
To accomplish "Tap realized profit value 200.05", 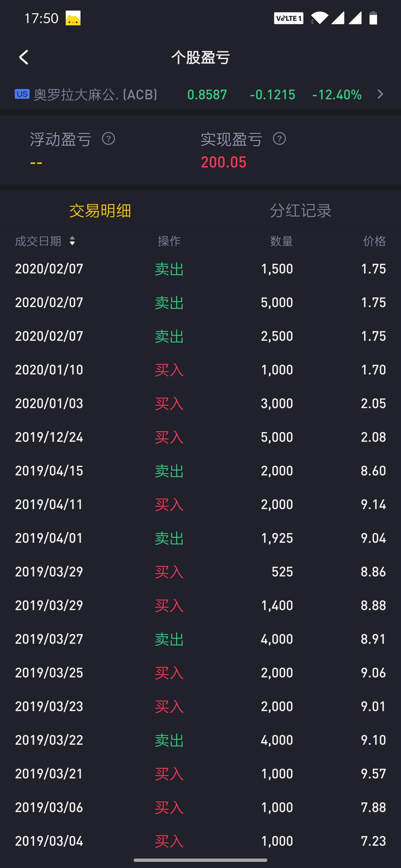I will pos(224,162).
